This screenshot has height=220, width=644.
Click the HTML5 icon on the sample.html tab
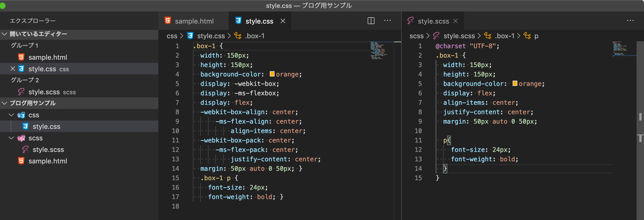click(168, 21)
